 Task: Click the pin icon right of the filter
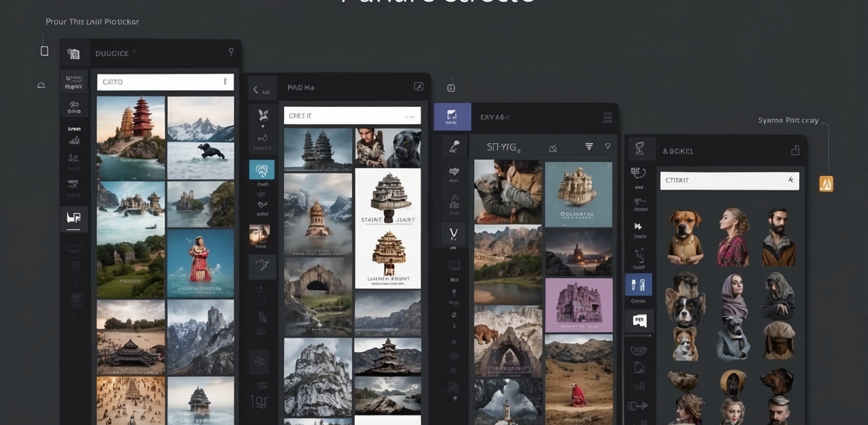click(608, 146)
